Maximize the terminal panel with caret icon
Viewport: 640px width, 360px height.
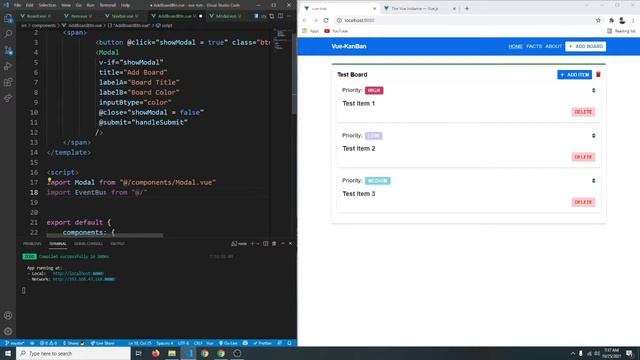click(x=282, y=244)
